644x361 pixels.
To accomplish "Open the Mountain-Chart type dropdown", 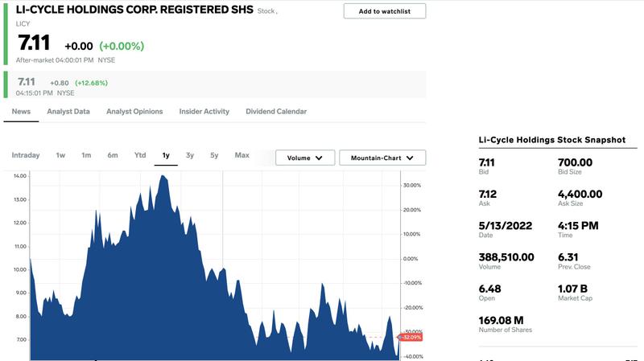I will click(x=382, y=158).
